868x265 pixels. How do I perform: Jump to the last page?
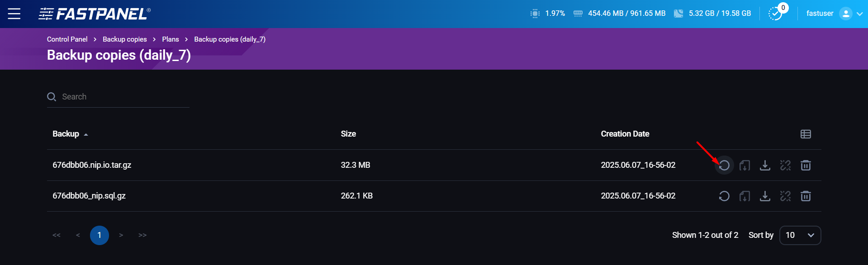pos(142,235)
